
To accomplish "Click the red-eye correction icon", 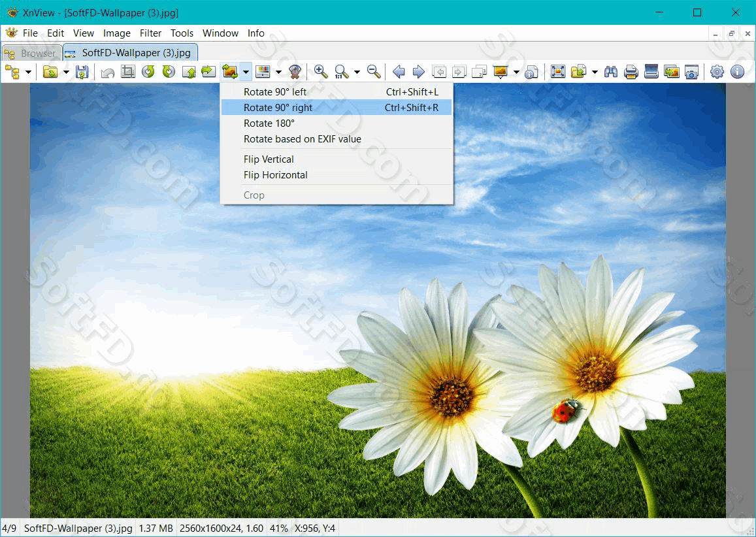I will pos(295,72).
